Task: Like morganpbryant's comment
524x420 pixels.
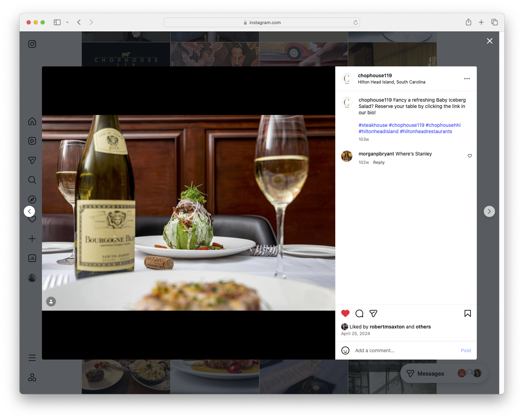Action: [x=469, y=156]
